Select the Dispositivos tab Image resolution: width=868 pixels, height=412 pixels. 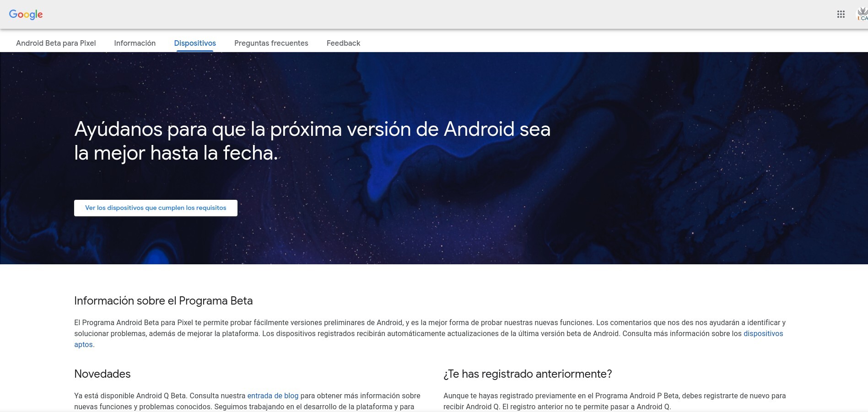pos(195,43)
